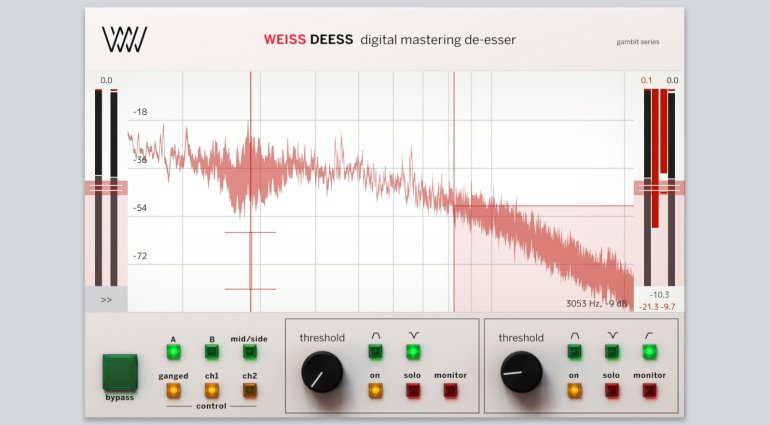This screenshot has width=770, height=425.
Task: Expand the left meter panel with >> arrows
Action: click(x=106, y=299)
